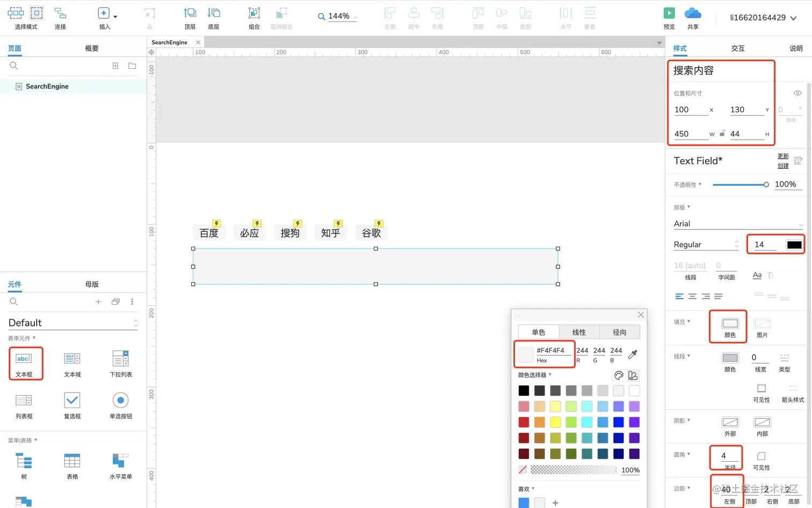
Task: Click the 外部 outer shadow icon
Action: point(730,423)
